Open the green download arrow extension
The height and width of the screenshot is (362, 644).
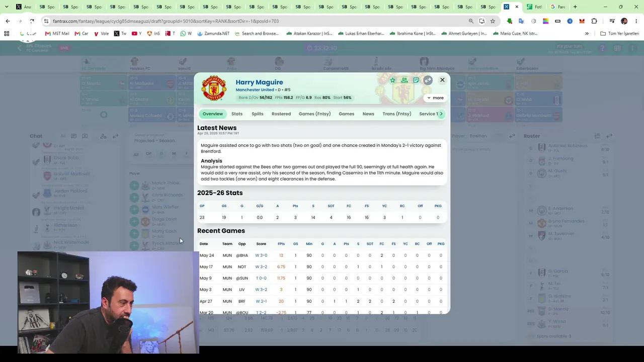(x=510, y=21)
